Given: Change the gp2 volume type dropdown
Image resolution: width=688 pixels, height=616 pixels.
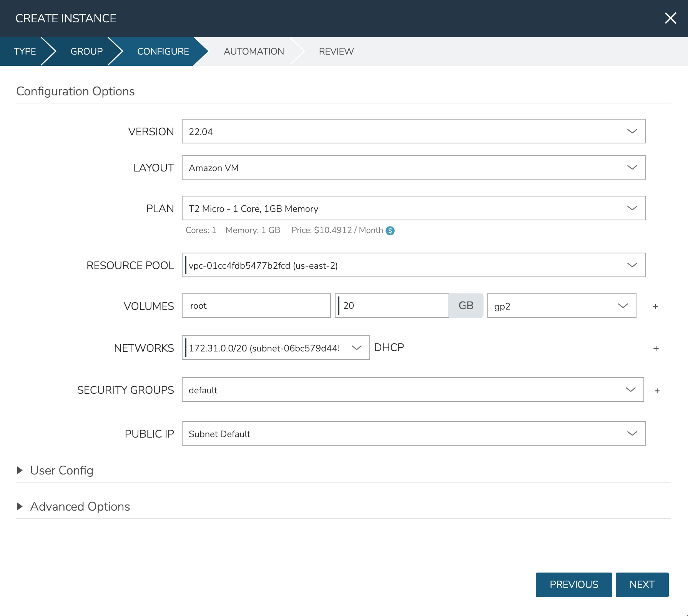Looking at the screenshot, I should tap(561, 306).
